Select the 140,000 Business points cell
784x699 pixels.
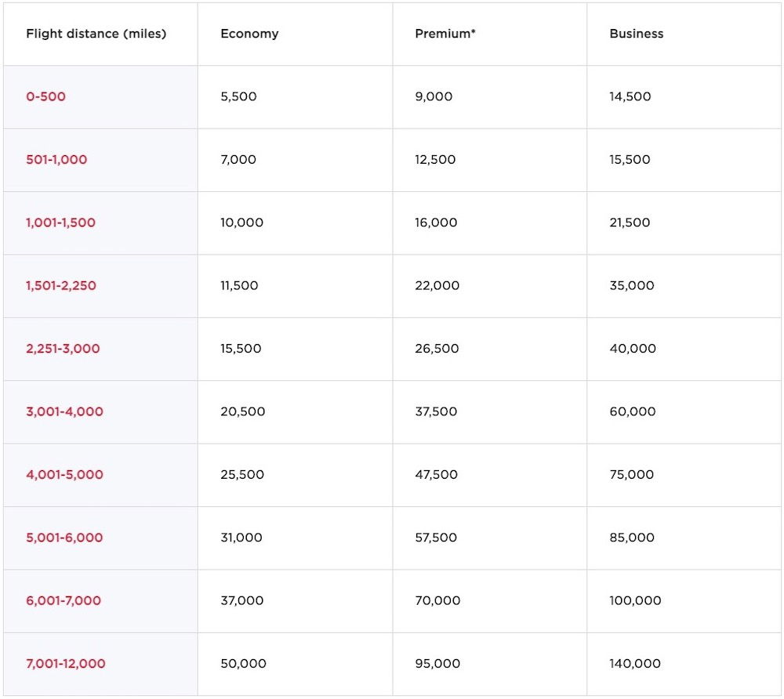635,664
